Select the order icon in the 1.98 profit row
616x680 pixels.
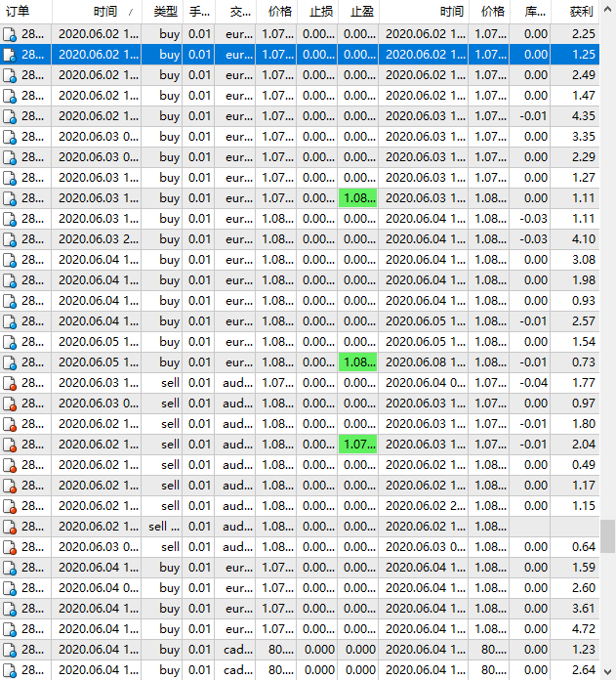coord(10,280)
